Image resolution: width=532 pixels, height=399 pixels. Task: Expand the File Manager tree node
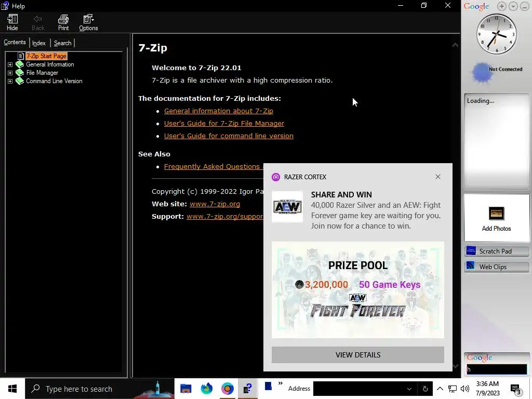click(x=10, y=73)
